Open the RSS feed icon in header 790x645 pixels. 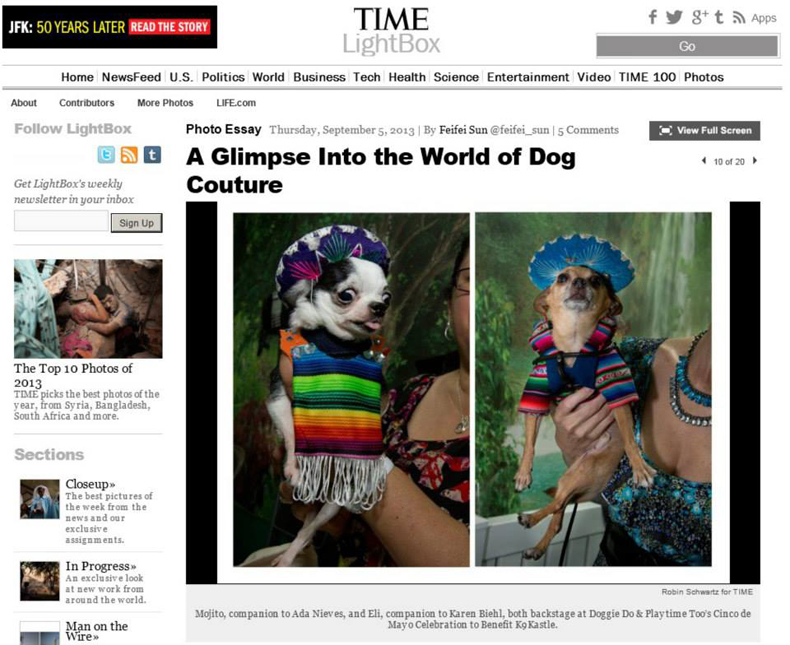tap(739, 18)
